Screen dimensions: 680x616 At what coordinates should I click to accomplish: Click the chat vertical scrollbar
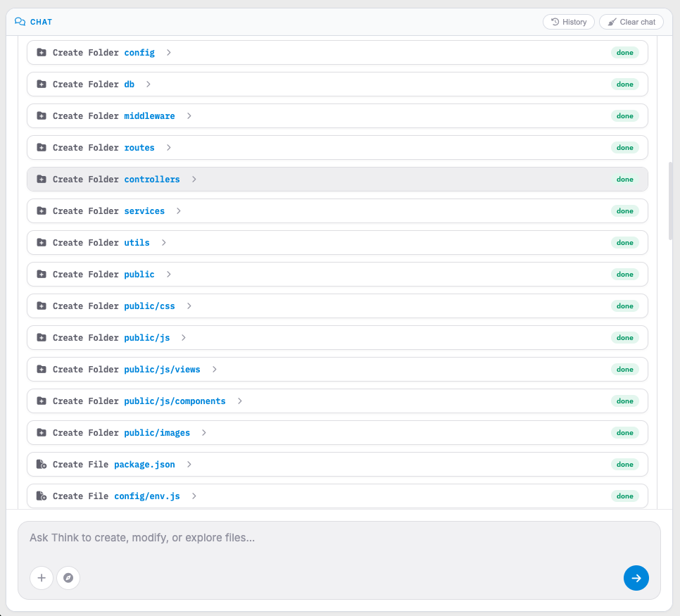coord(670,201)
